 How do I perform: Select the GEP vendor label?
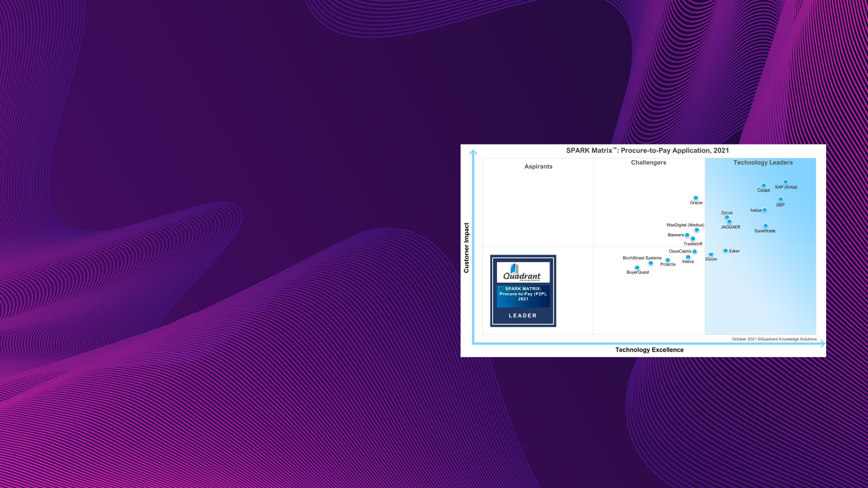(x=780, y=205)
